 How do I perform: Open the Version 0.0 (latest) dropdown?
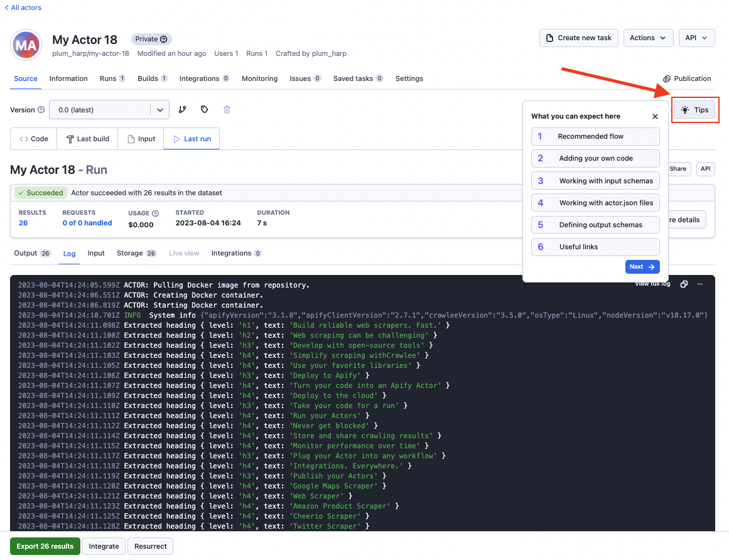coord(109,110)
